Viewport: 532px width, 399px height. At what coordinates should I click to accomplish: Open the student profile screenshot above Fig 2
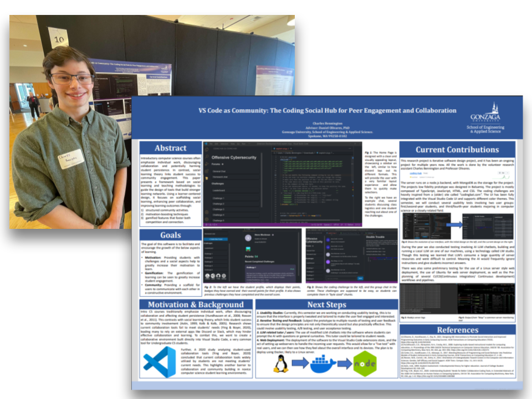coord(252,256)
